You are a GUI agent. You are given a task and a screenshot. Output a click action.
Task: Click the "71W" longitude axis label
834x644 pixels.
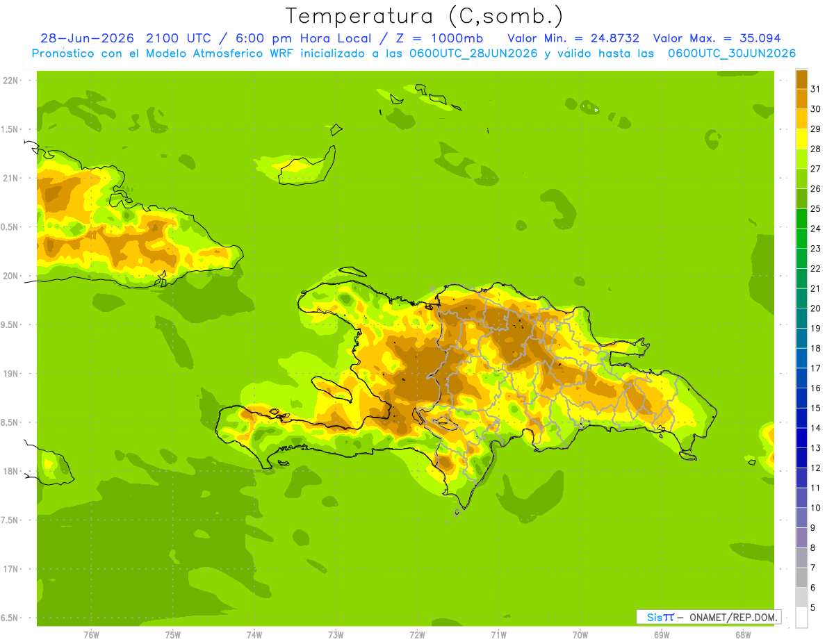498,635
